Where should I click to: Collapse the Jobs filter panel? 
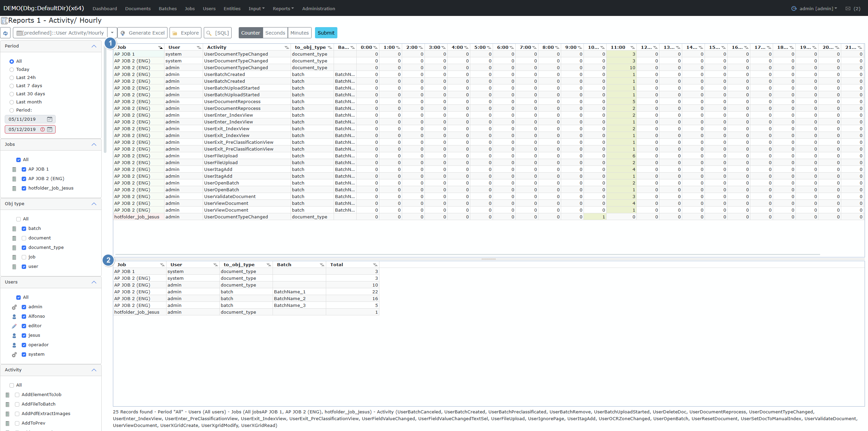point(94,144)
